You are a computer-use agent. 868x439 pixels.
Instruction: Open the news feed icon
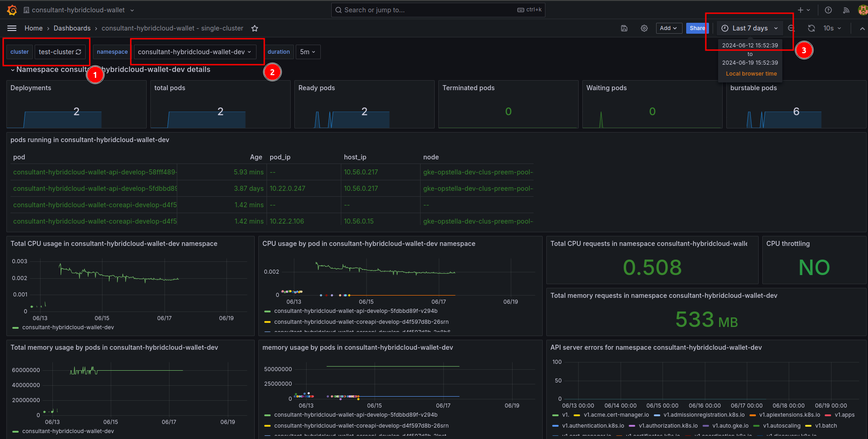[x=846, y=10]
